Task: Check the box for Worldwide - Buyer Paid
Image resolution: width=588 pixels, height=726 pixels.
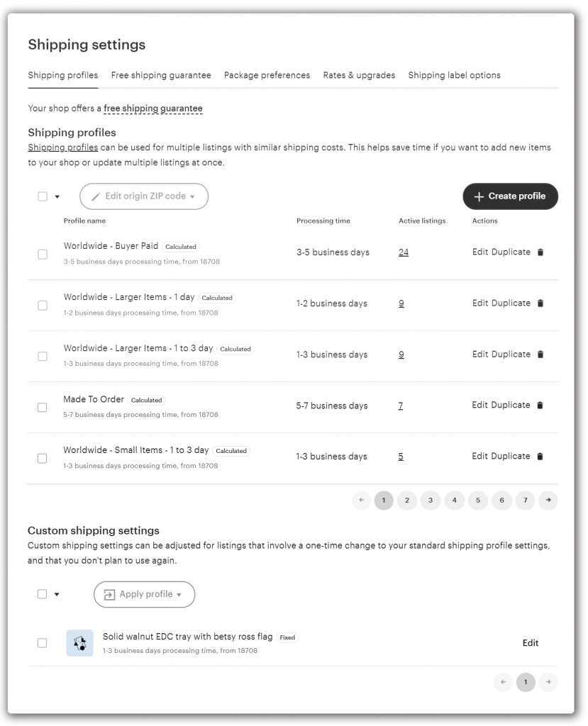Action: (42, 254)
